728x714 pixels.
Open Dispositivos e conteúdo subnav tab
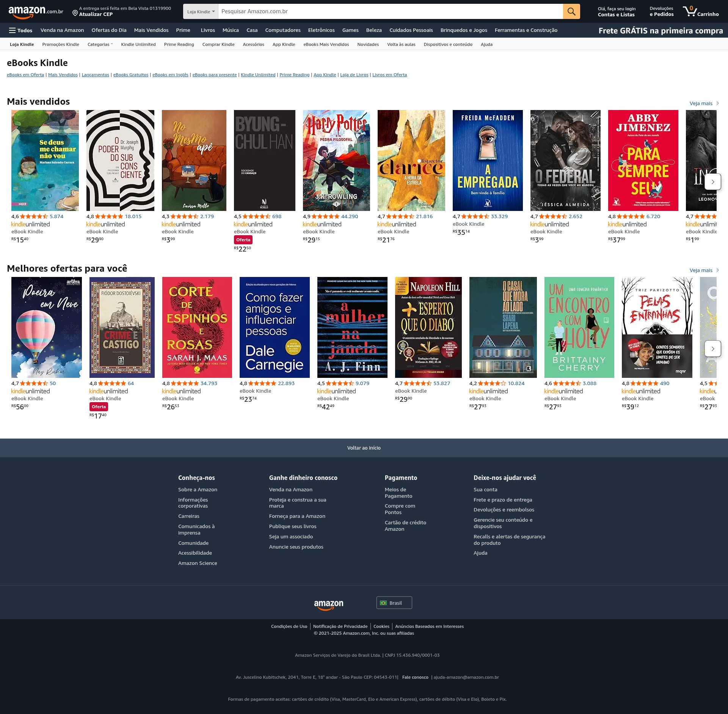(448, 44)
